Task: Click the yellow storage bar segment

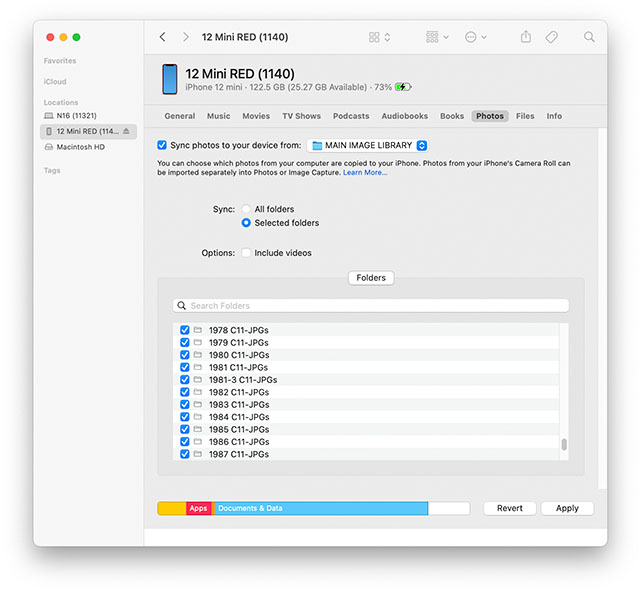Action: coord(171,508)
